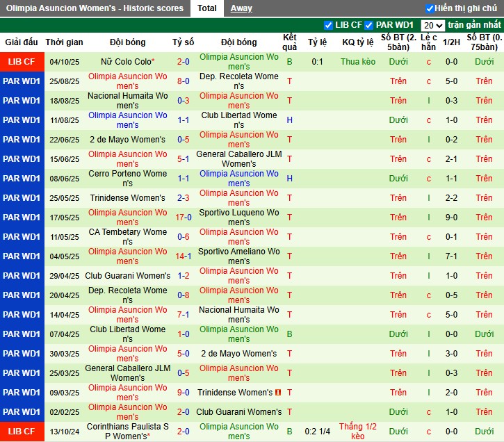Click the 'Tỷ số' column header
This screenshot has width=504, height=442.
(x=184, y=42)
